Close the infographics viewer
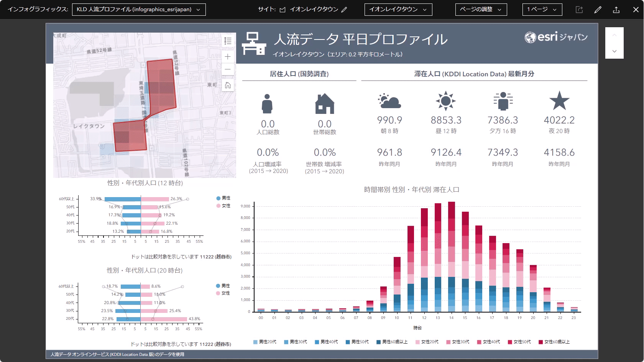This screenshot has height=362, width=644. coord(636,10)
